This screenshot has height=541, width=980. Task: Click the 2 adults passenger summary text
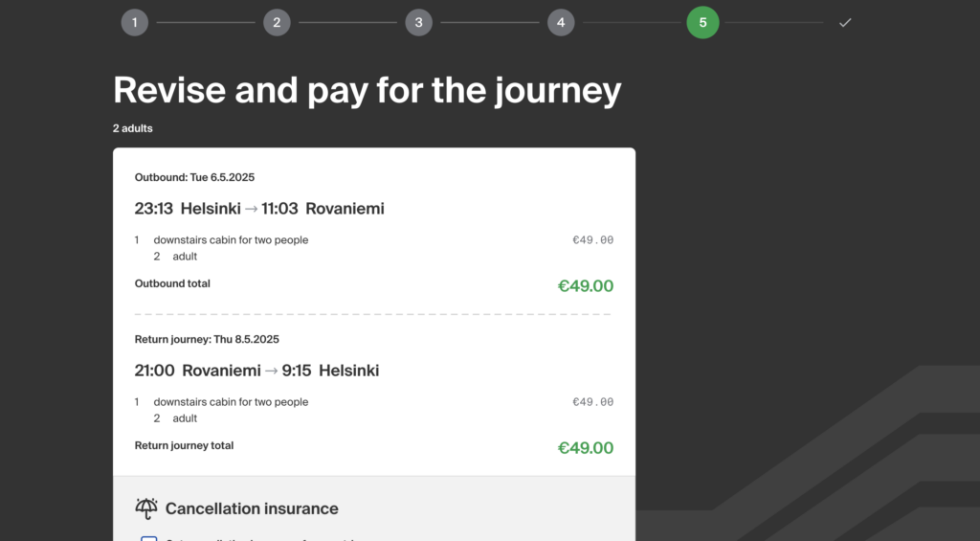pyautogui.click(x=132, y=128)
